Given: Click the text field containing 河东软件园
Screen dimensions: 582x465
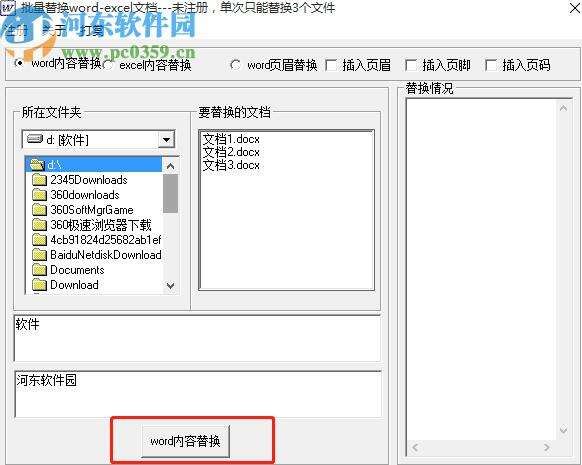Looking at the screenshot, I should [x=198, y=394].
